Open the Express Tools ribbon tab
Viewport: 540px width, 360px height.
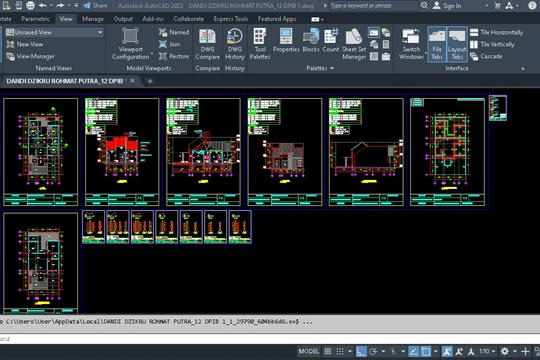230,19
